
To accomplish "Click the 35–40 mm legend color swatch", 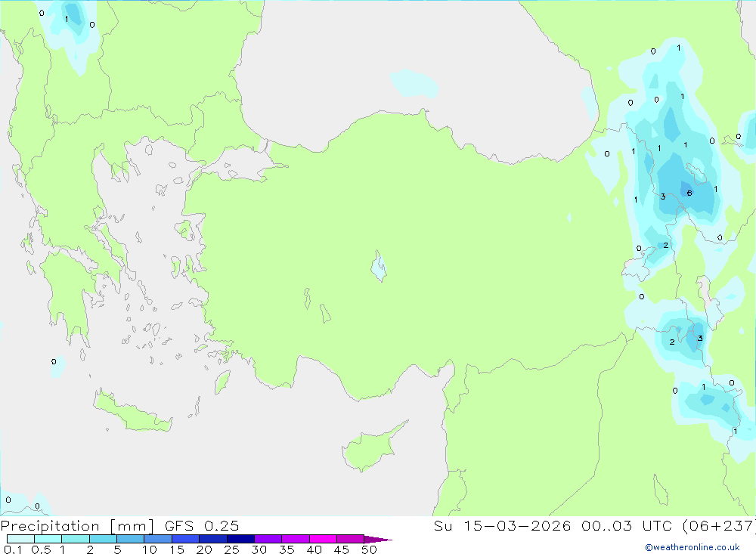I will point(295,539).
